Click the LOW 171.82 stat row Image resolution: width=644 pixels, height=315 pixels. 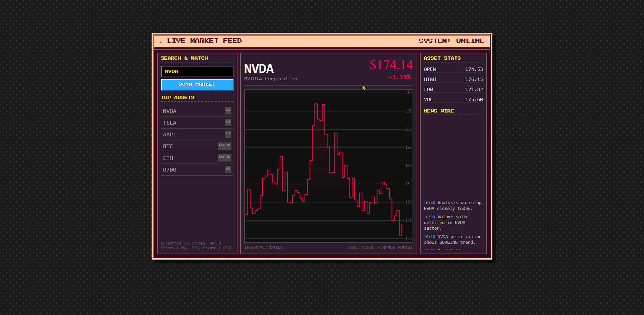click(x=453, y=89)
